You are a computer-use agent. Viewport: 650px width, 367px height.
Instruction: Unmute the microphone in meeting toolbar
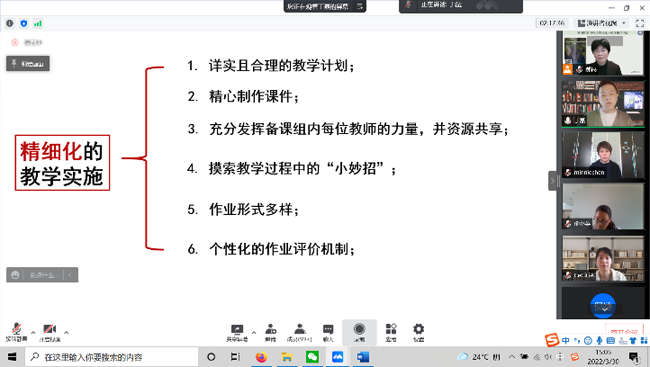[x=16, y=332]
